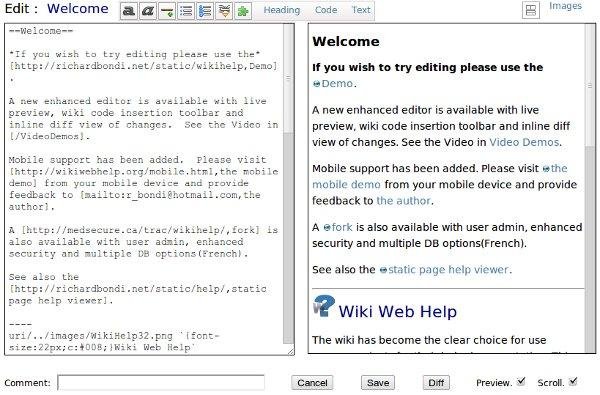Open the Heading toolbar menu

pos(282,10)
